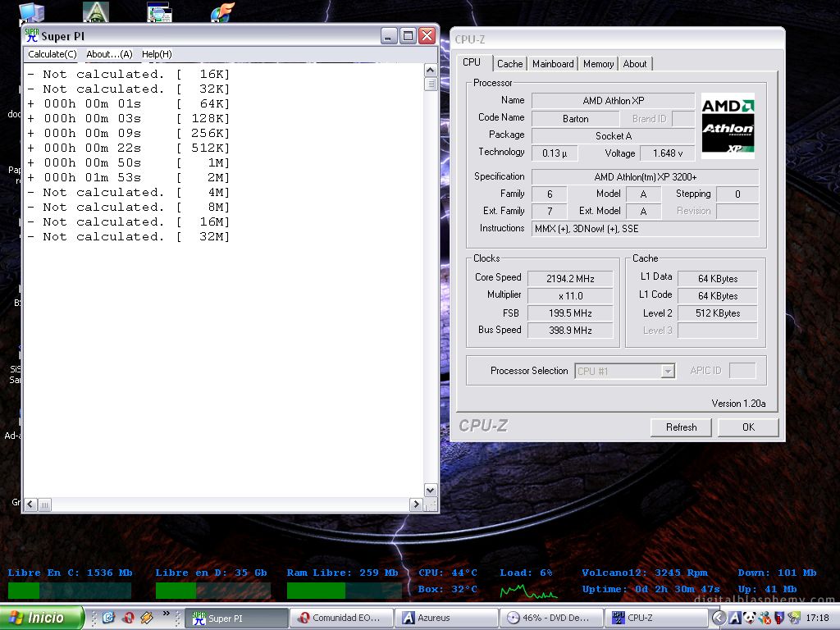Click the 'Not calculated' 32M row
The height and width of the screenshot is (630, 840).
coord(128,236)
